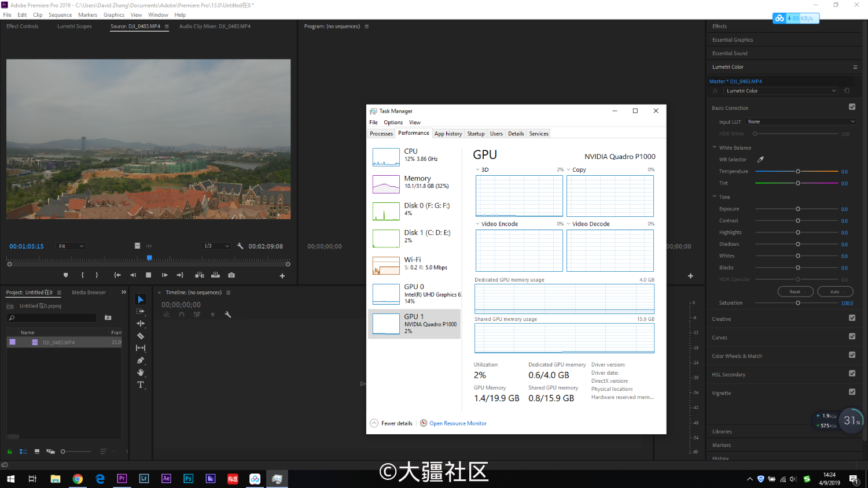Toggle HSL Secondary checkbox
This screenshot has height=488, width=868.
[852, 374]
